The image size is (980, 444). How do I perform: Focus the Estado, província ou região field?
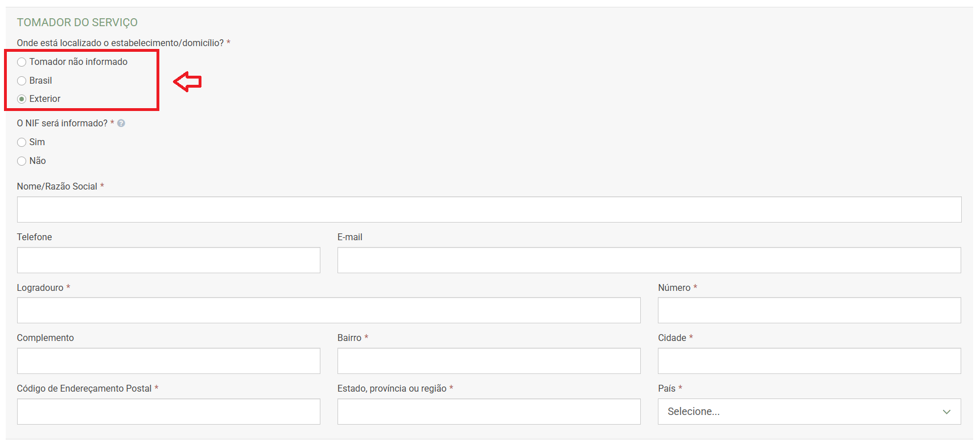point(489,412)
